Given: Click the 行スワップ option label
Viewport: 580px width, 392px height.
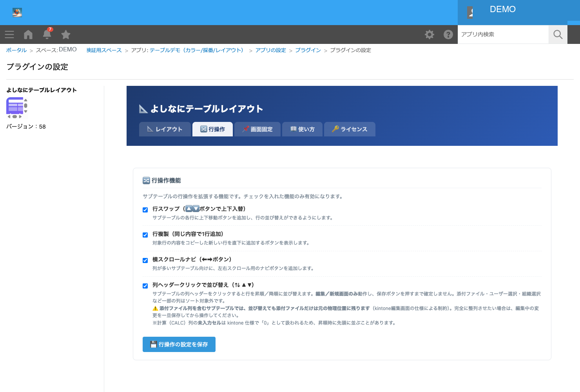Looking at the screenshot, I should point(199,209).
